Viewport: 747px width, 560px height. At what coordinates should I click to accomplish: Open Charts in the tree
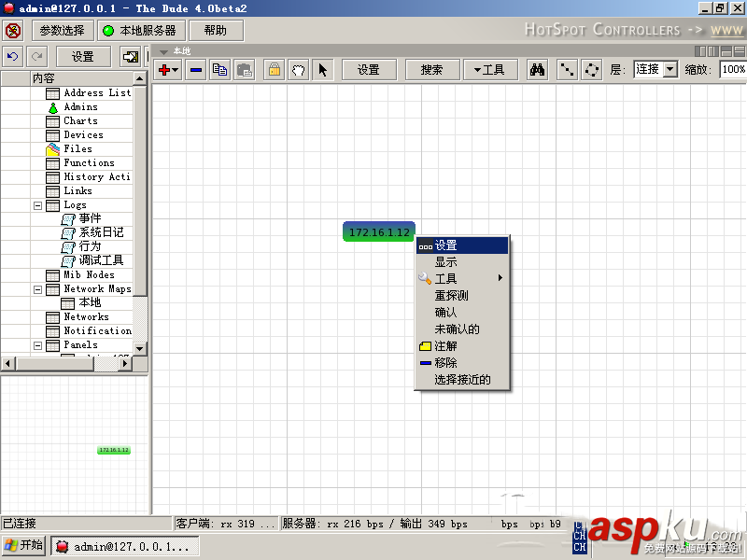pos(81,121)
